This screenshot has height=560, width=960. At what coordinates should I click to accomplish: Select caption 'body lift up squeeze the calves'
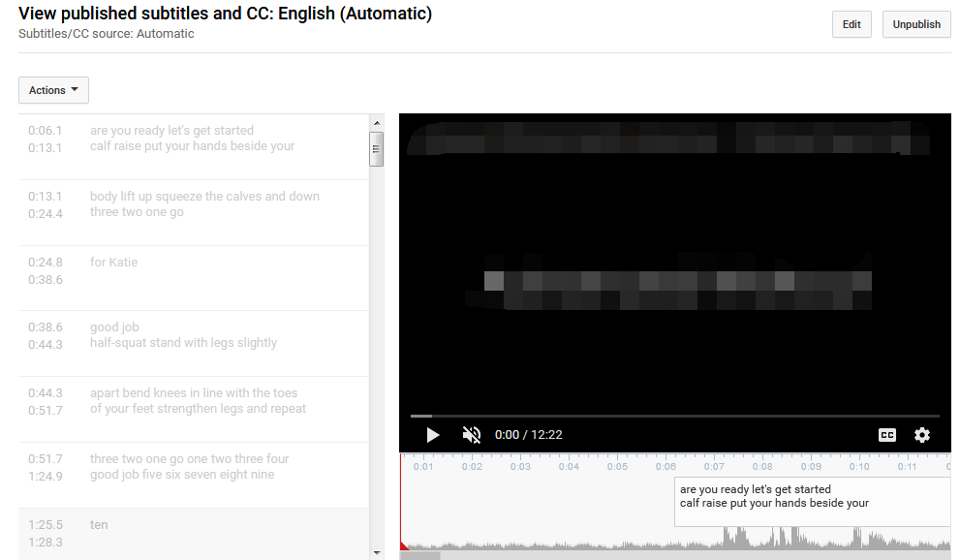coord(194,213)
